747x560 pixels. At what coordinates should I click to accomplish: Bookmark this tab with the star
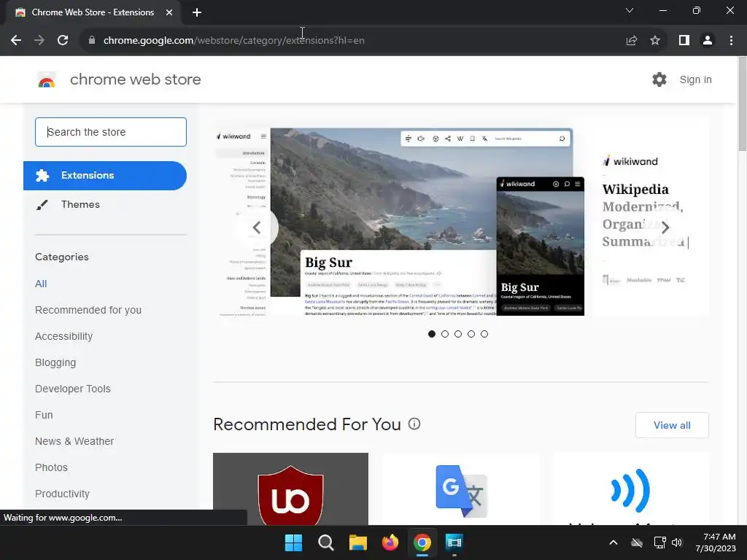click(x=655, y=41)
